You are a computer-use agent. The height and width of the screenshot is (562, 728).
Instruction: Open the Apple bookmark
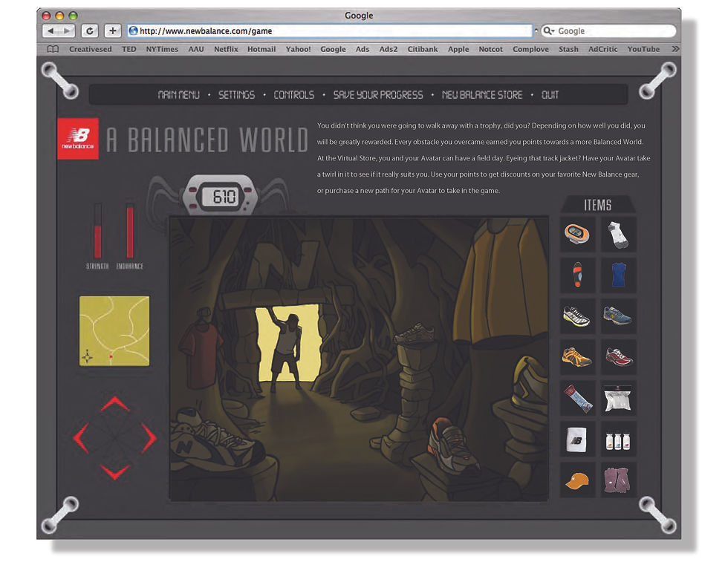pyautogui.click(x=458, y=49)
